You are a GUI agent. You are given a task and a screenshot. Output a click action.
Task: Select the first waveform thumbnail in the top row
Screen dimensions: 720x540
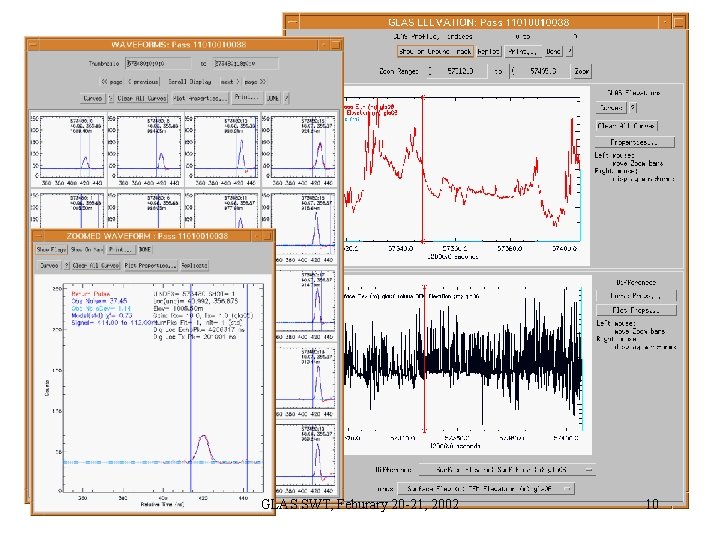point(68,149)
